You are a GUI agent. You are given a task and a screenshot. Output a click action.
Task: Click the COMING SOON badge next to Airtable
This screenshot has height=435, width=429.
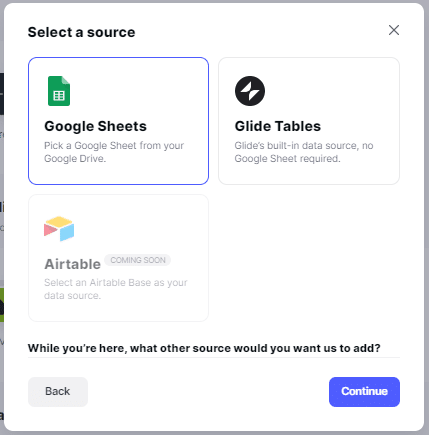tap(138, 260)
